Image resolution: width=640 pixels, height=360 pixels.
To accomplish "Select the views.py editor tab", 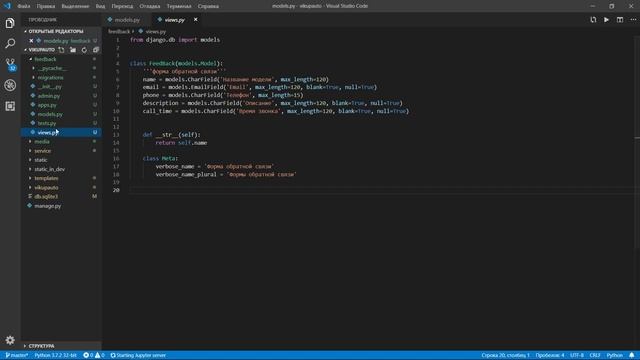I will [x=175, y=20].
